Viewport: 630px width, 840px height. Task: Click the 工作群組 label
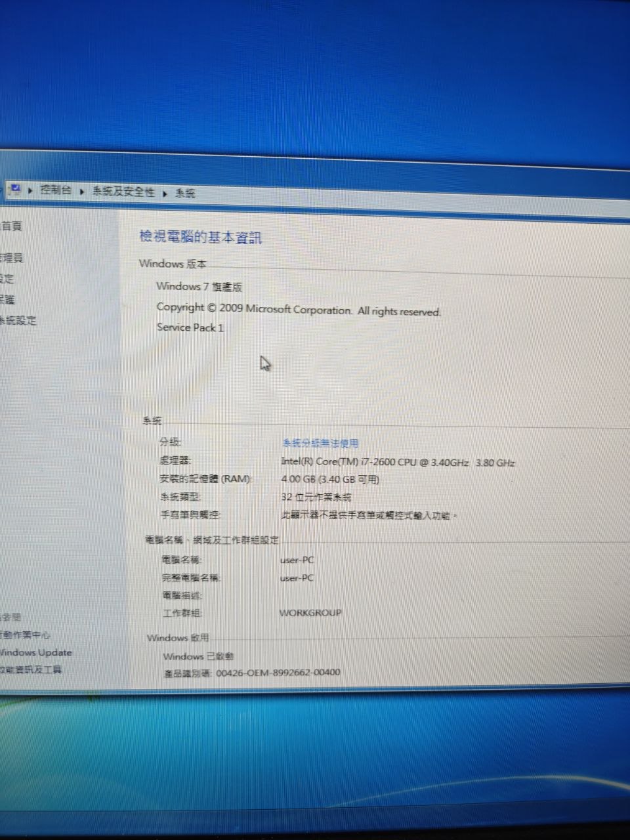click(x=182, y=613)
